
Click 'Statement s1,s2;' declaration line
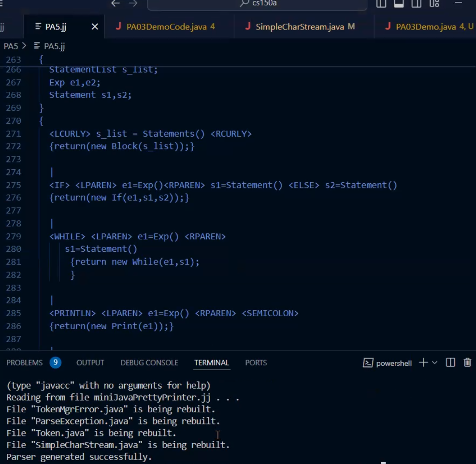click(x=90, y=95)
